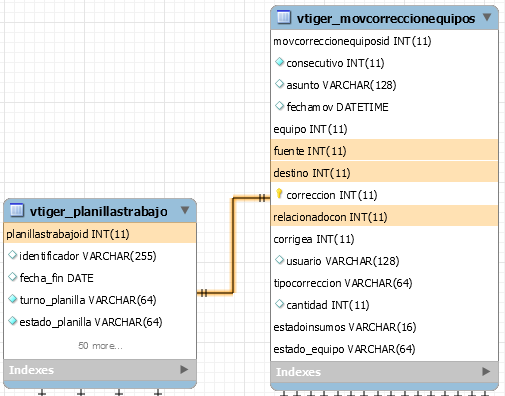
Task: Expand Indexes in vtiger_planillastrabajo
Action: [x=184, y=369]
